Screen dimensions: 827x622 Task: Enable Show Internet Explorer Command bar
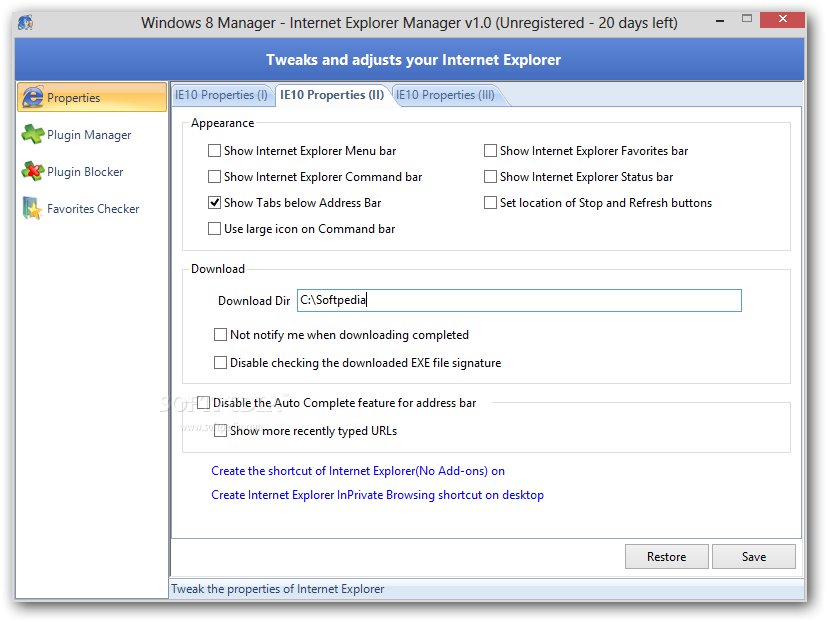[214, 177]
